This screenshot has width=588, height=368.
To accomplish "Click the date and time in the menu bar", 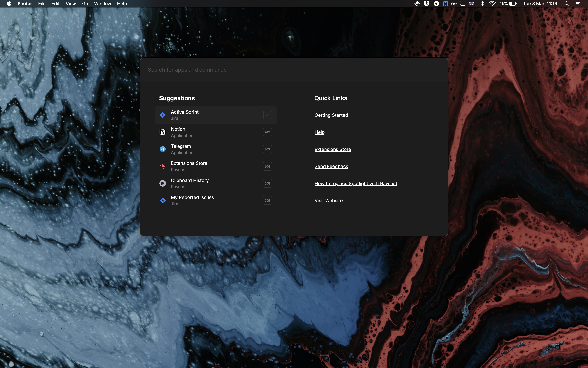I will click(540, 4).
